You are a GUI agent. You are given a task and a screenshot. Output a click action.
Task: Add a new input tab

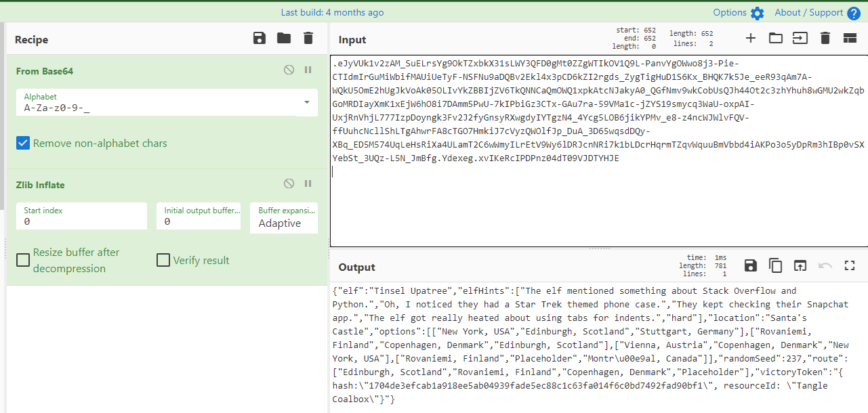(x=751, y=39)
